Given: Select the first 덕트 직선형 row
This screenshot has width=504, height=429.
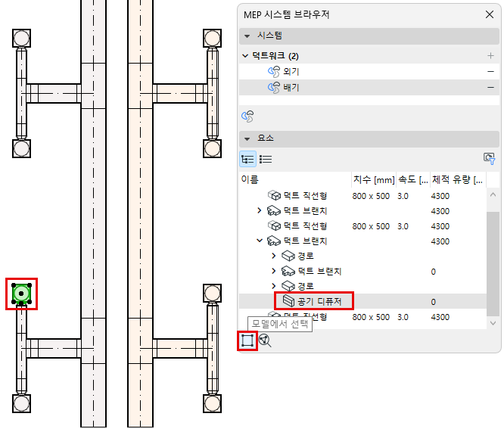Looking at the screenshot, I should pos(362,196).
